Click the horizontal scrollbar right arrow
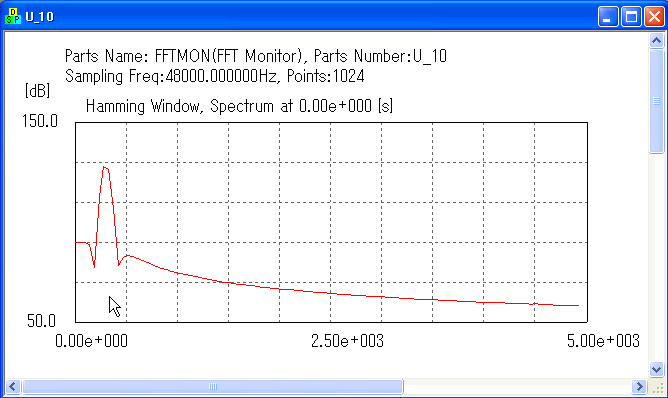This screenshot has width=668, height=398. coord(639,386)
